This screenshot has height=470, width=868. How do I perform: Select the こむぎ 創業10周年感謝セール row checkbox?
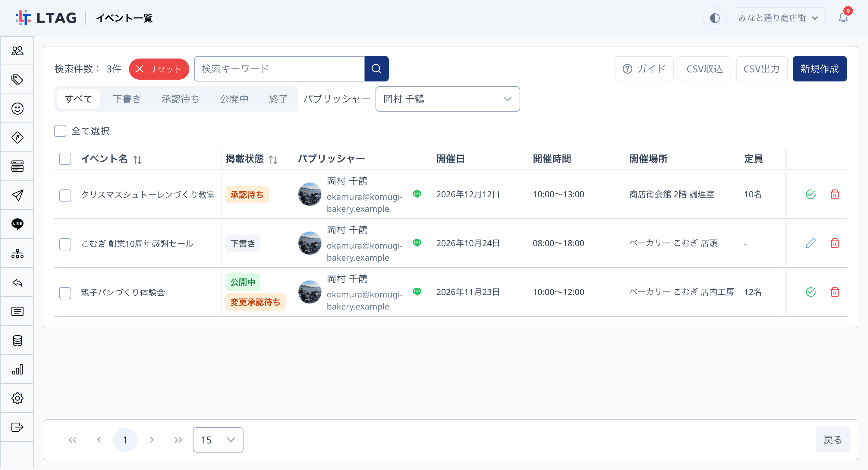pos(65,244)
